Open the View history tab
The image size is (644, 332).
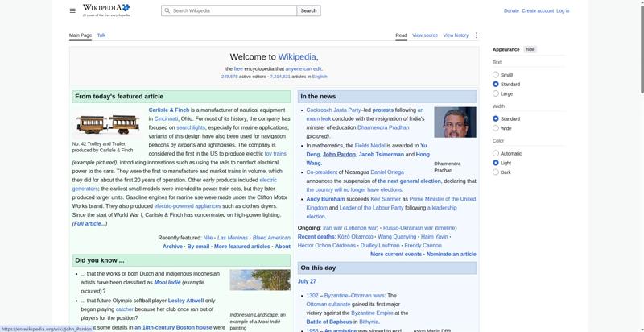[x=456, y=35]
